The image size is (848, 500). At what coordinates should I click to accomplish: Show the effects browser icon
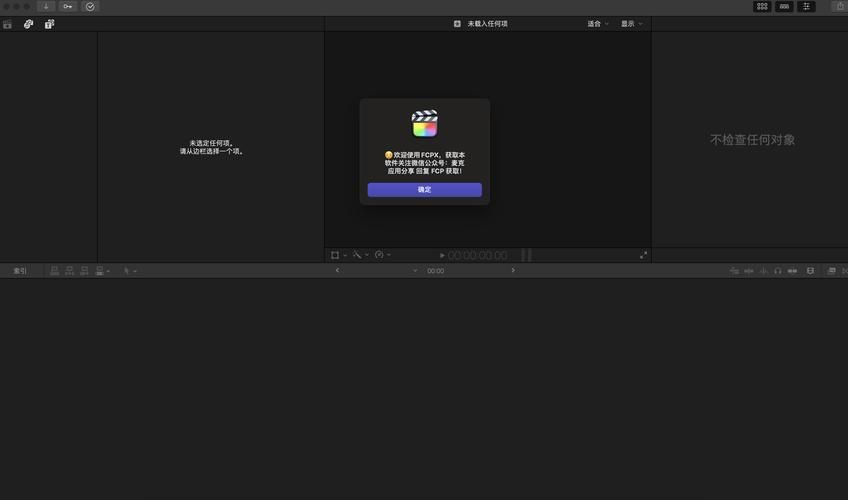click(832, 271)
